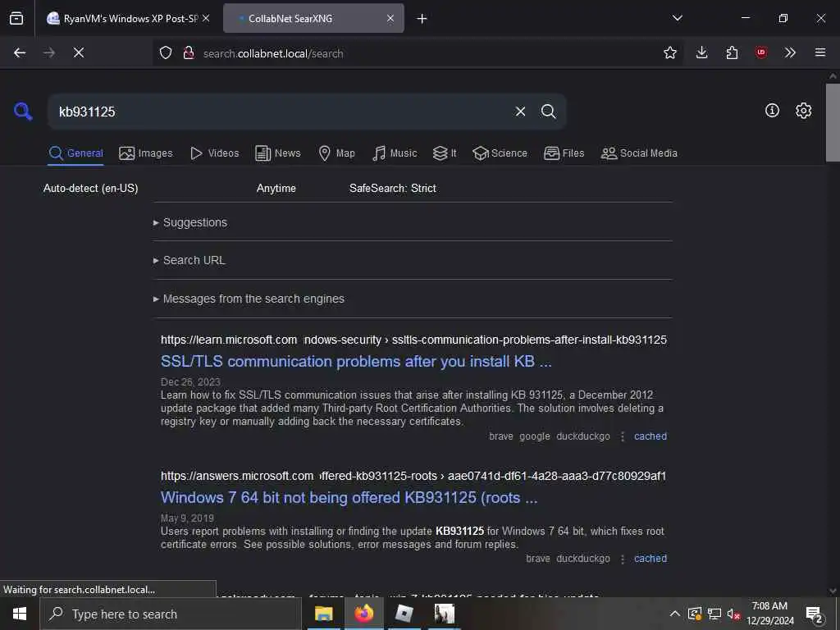Bookmark this page with the star
Screen dimensions: 840x630
[669, 52]
